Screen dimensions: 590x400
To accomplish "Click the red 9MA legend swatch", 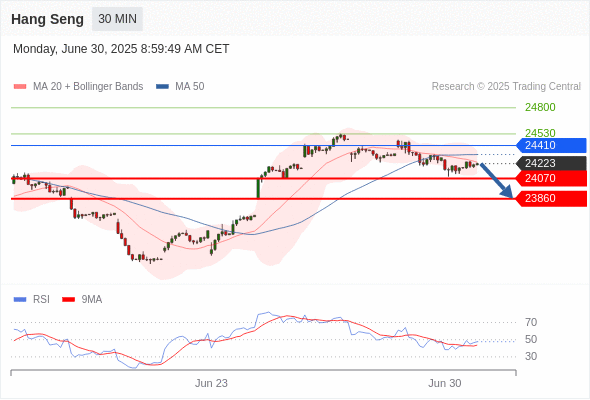I will (x=68, y=300).
